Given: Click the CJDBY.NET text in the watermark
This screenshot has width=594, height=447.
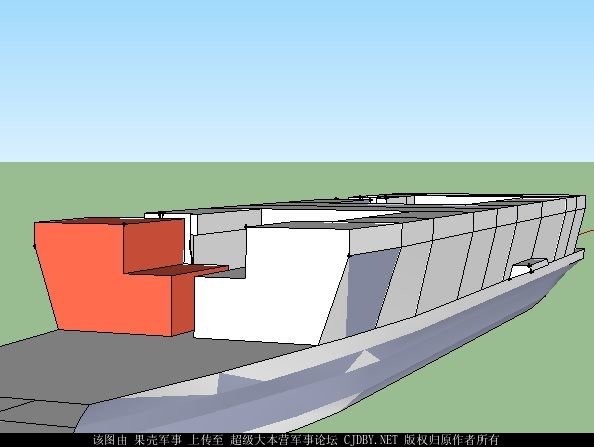Looking at the screenshot, I should (370, 440).
